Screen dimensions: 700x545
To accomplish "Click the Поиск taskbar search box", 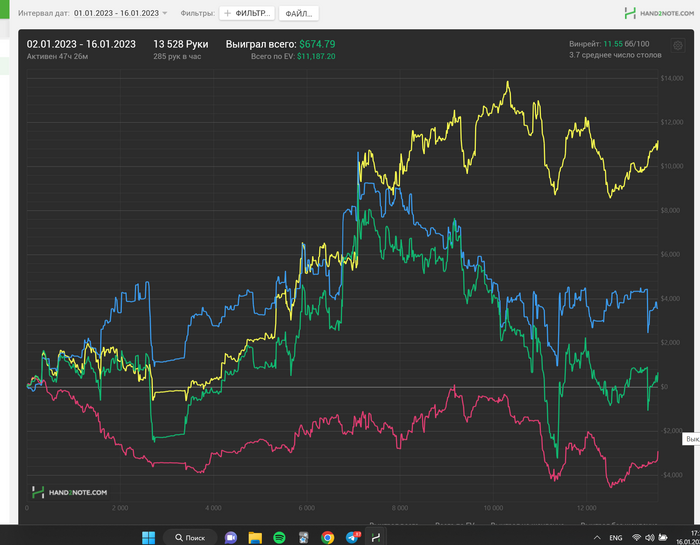I will [190, 537].
